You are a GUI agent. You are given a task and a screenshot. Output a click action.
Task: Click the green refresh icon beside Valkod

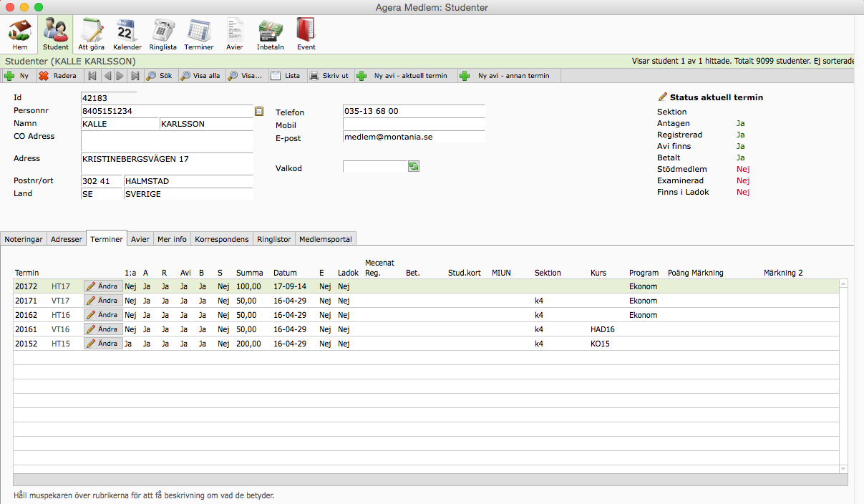pos(414,166)
